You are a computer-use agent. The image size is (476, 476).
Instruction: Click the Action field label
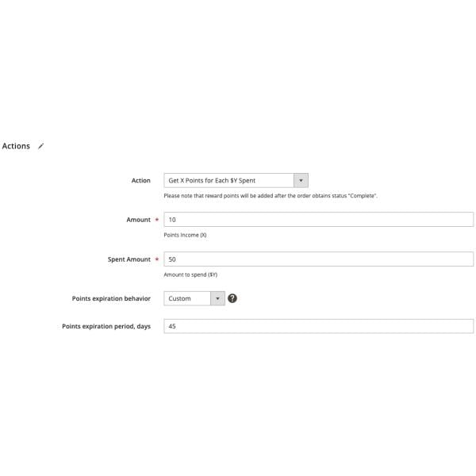click(141, 180)
